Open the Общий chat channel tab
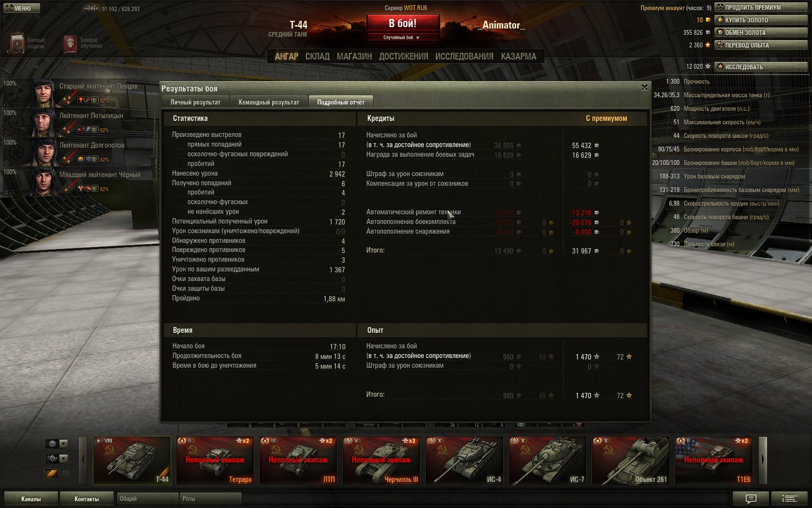 pos(147,499)
